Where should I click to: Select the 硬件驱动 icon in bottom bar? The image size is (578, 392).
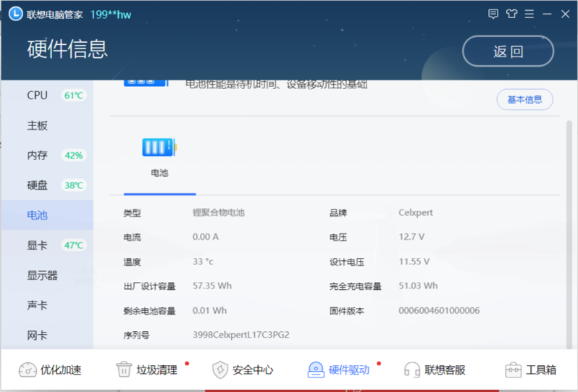pyautogui.click(x=316, y=370)
